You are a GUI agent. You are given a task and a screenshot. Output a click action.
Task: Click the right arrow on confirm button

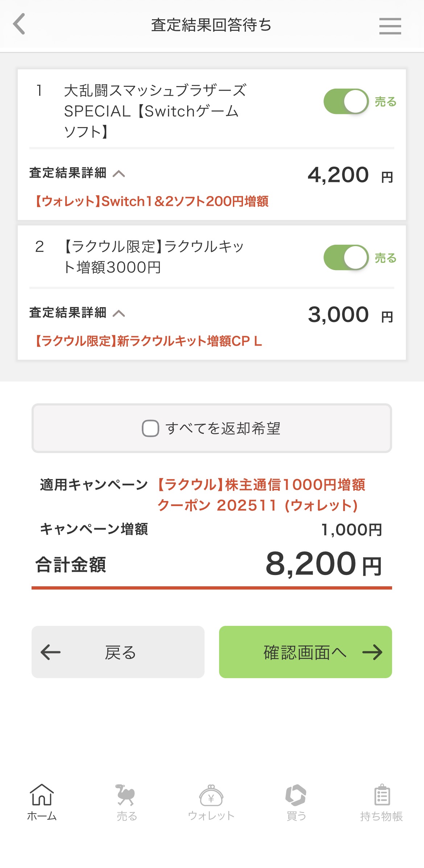(x=372, y=652)
